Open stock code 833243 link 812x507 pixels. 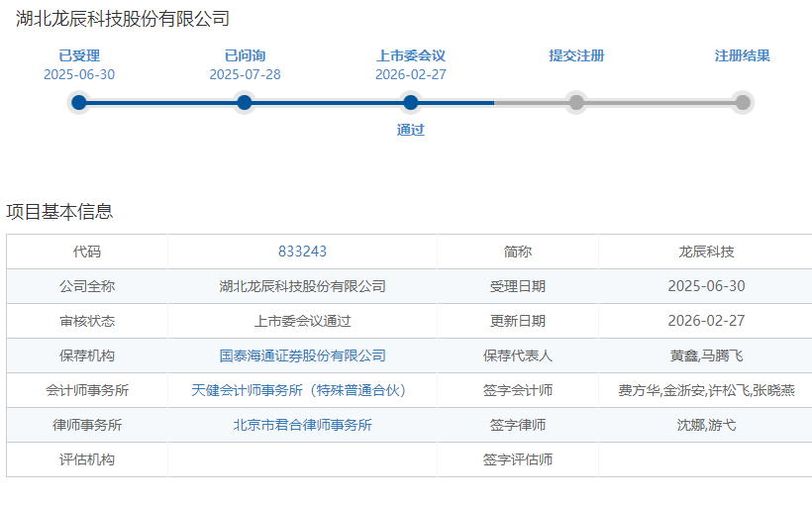pyautogui.click(x=302, y=252)
